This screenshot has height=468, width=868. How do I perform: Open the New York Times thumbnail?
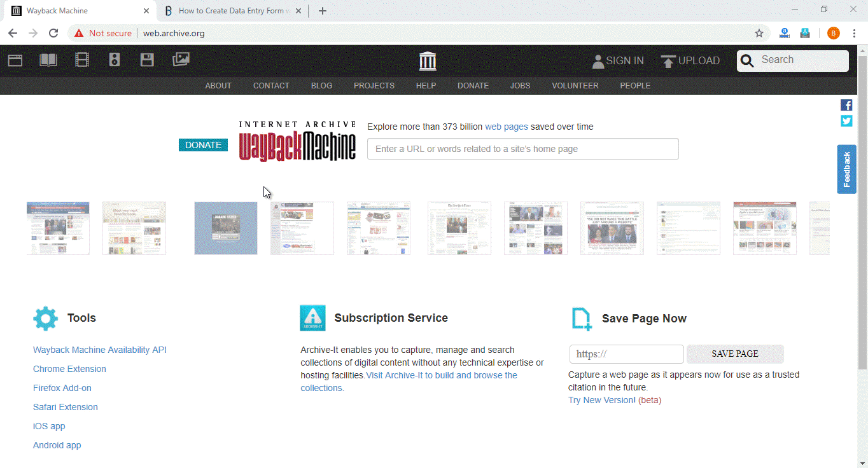459,228
